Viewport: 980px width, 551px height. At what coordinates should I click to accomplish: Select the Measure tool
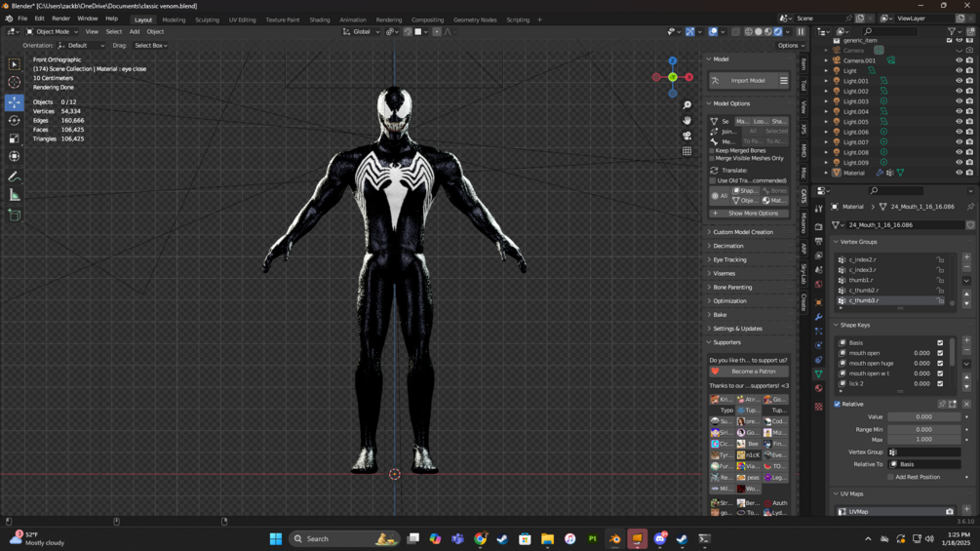tap(14, 195)
